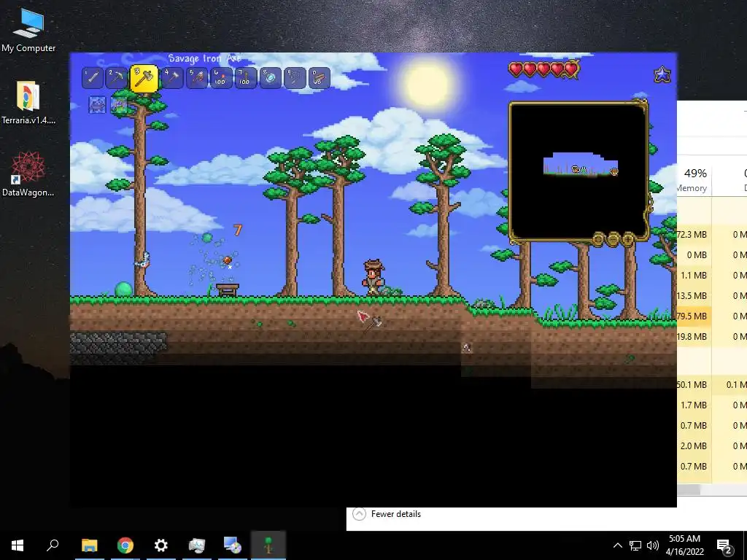This screenshot has width=747, height=560.
Task: Select the item in hotbar slot 5
Action: [x=197, y=77]
